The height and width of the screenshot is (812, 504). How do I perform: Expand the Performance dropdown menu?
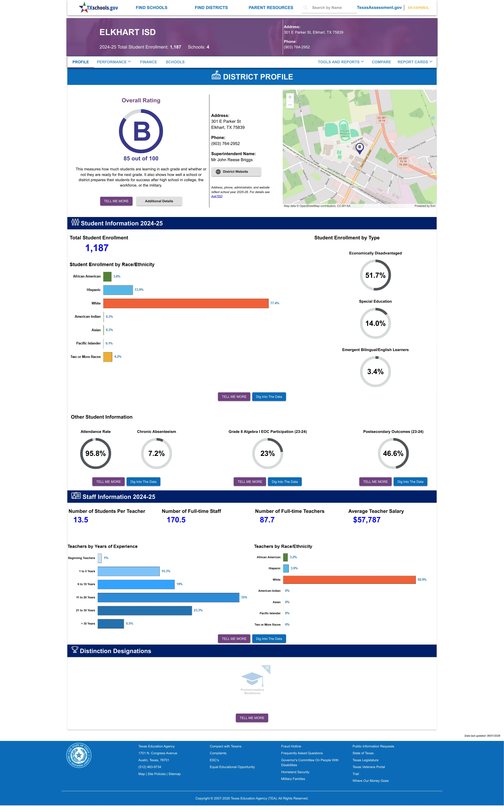coord(114,62)
